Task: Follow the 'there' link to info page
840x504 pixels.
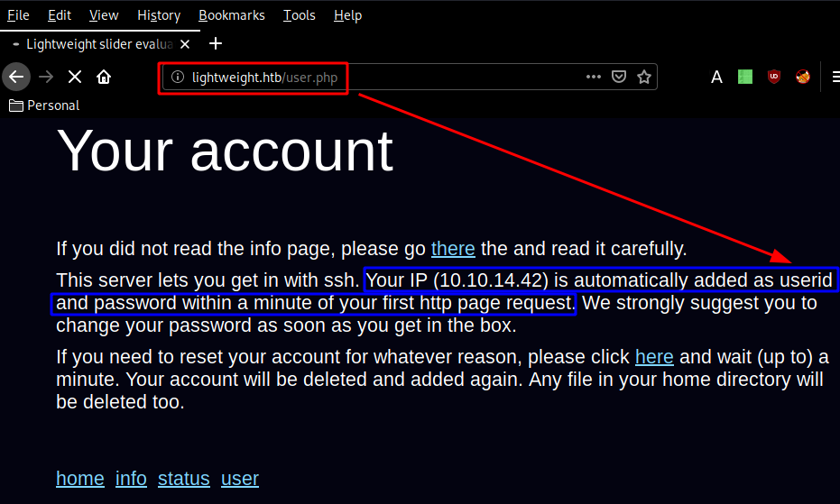Action: 453,248
